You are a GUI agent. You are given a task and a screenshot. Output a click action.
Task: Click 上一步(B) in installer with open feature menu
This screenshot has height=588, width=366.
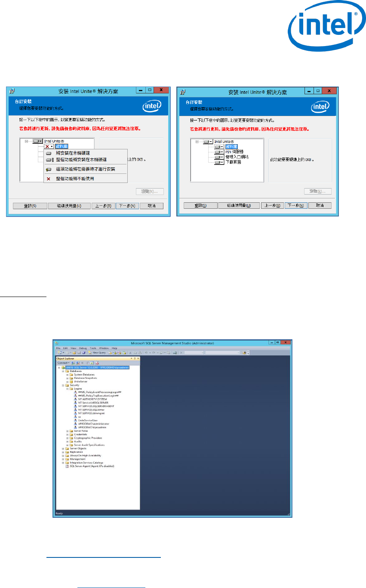103,206
